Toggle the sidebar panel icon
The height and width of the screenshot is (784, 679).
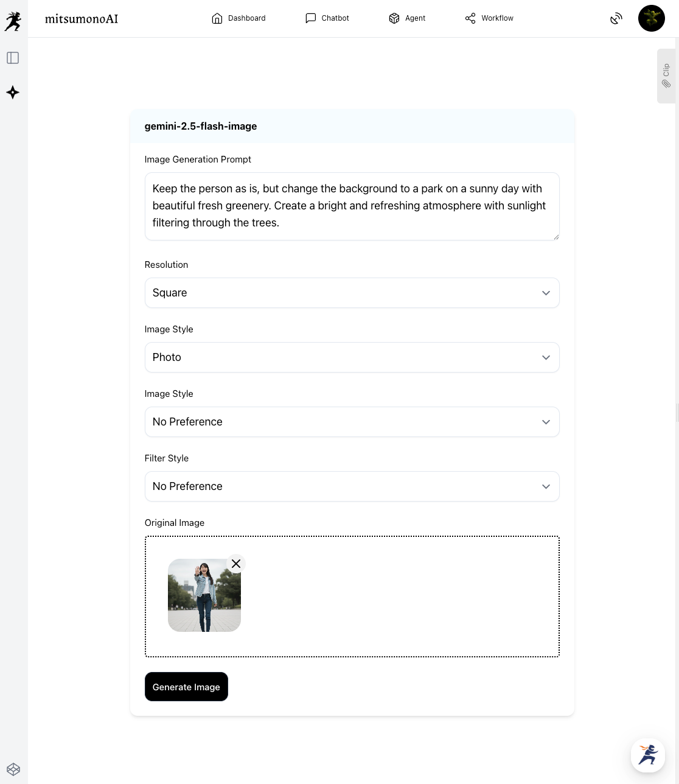coord(13,58)
